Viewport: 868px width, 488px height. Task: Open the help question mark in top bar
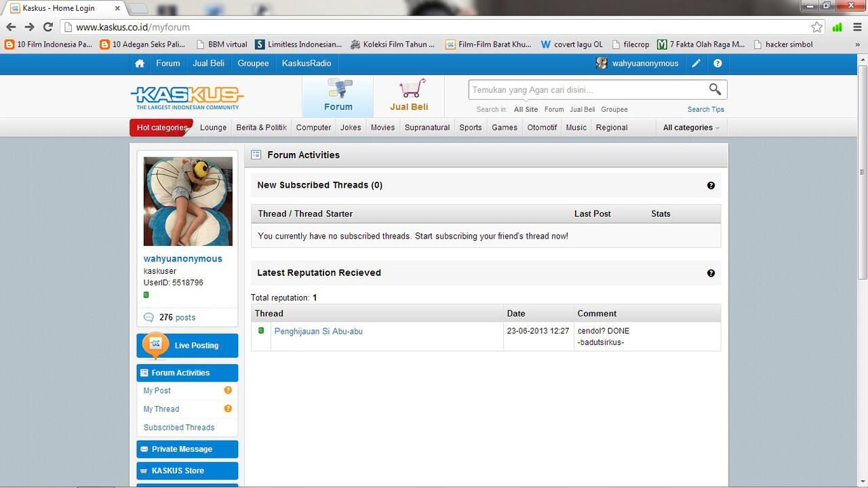[x=717, y=63]
